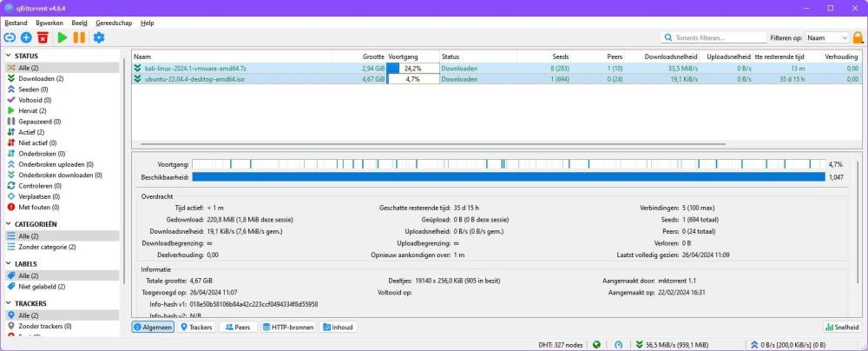
Task: Collapse the LABELS section
Action: coord(10,264)
